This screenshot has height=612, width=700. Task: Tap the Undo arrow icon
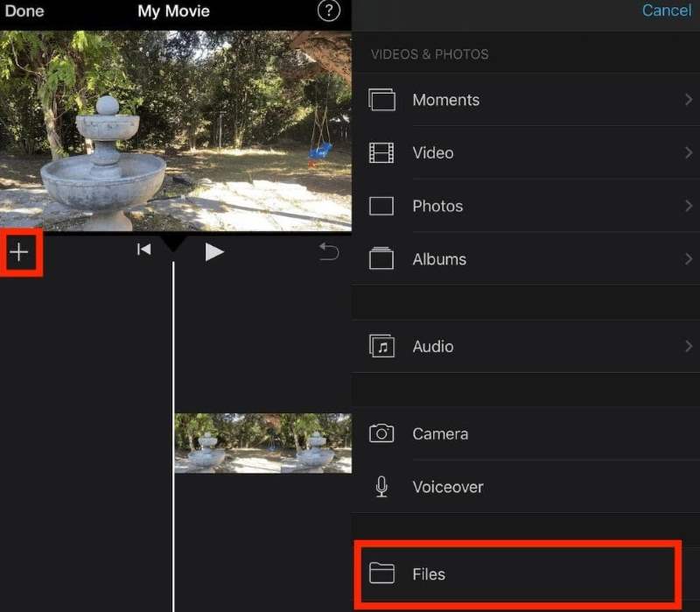coord(329,251)
